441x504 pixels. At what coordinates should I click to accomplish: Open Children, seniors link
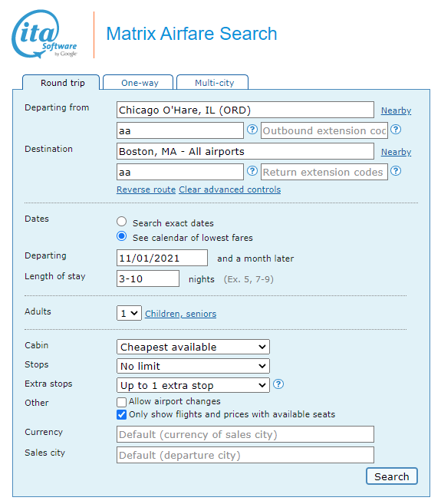pos(181,314)
